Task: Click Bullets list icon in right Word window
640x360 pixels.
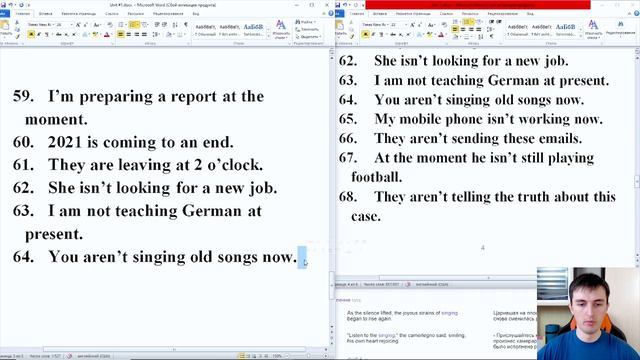Action: (x=456, y=22)
